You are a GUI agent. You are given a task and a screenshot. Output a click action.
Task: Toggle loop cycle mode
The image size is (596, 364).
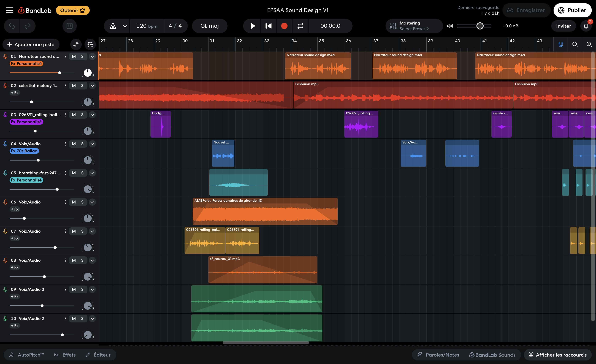click(300, 26)
